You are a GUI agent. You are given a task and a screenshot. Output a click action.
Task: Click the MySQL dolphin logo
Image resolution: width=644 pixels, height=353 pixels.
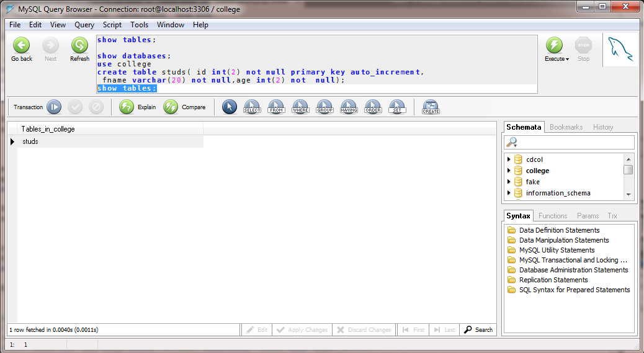point(620,50)
